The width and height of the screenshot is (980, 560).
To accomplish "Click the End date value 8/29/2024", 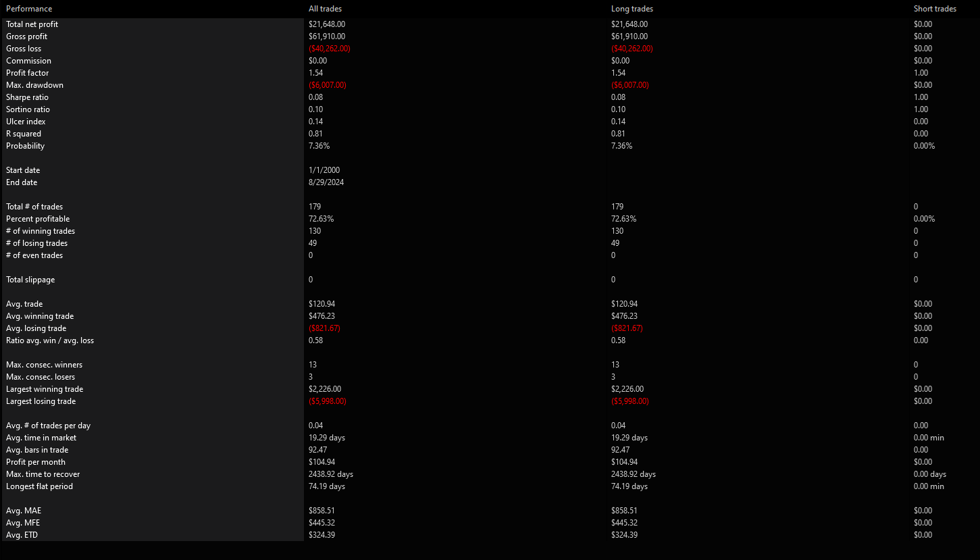I will coord(326,182).
